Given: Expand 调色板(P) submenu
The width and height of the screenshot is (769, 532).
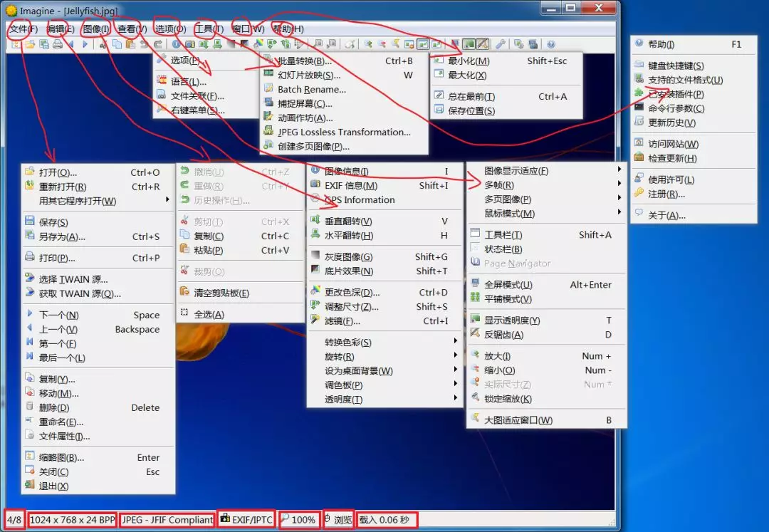Looking at the screenshot, I should (385, 385).
